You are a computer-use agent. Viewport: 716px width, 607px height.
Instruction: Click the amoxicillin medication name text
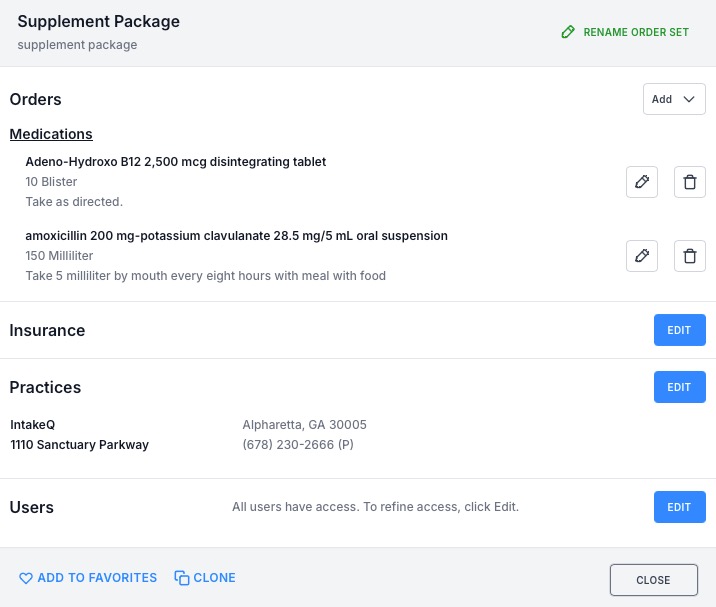pos(237,236)
